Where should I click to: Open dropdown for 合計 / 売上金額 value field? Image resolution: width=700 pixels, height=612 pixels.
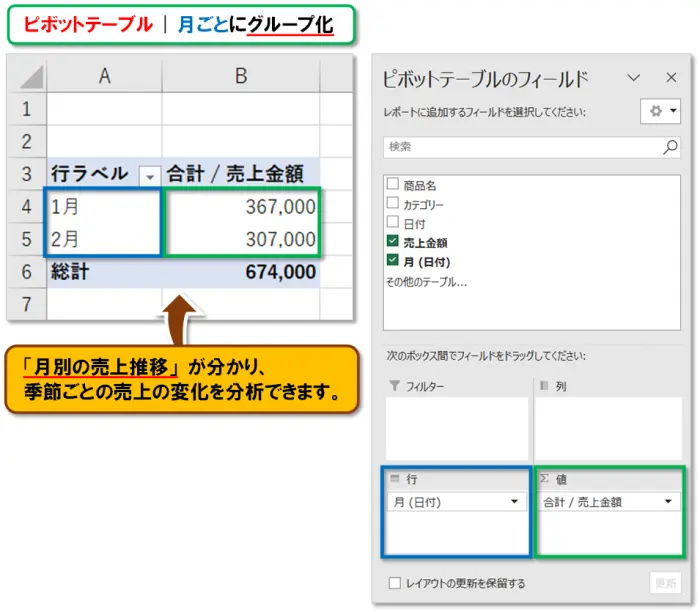pos(668,502)
